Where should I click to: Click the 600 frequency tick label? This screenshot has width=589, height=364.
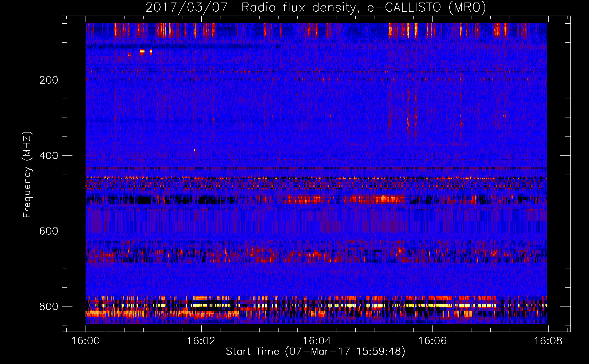click(x=49, y=232)
